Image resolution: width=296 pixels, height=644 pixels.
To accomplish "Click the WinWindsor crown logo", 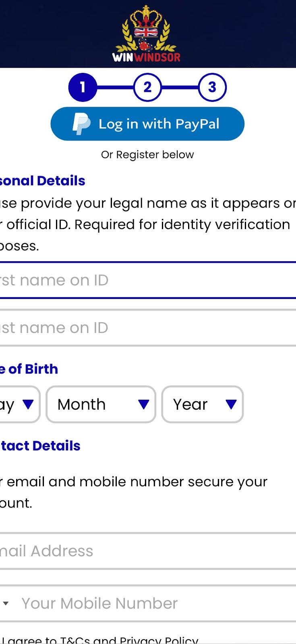I will [147, 34].
